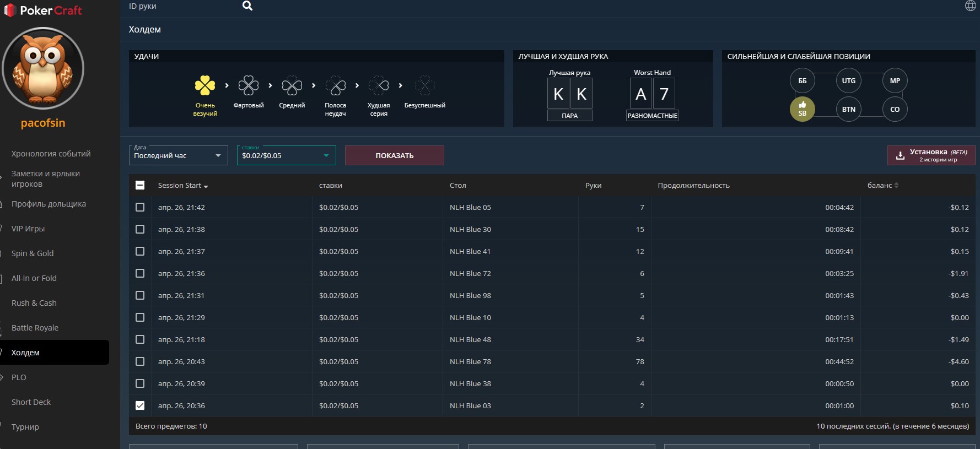
Task: Click the UTG position circle
Action: coord(849,80)
